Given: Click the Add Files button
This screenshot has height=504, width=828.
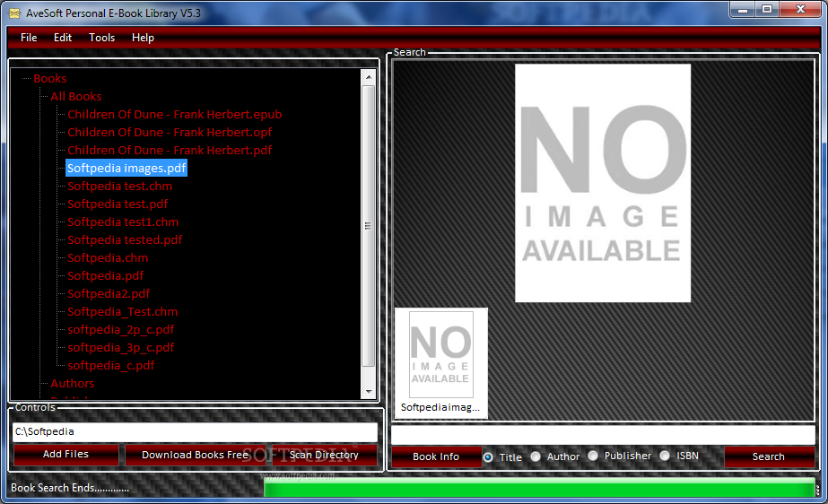Looking at the screenshot, I should tap(66, 455).
